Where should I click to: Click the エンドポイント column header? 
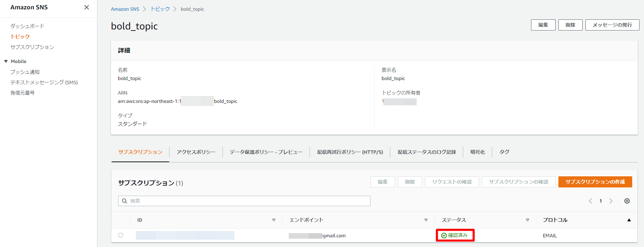pos(306,220)
